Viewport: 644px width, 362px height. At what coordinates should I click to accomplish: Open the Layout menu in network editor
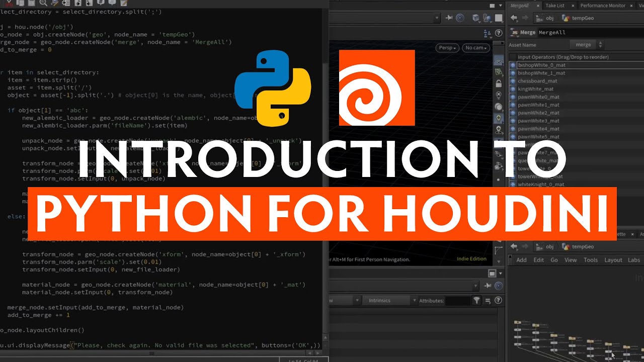point(613,260)
